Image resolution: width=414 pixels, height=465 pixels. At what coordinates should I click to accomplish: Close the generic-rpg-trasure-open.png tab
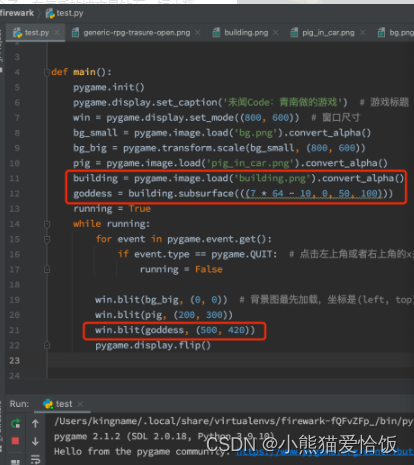(198, 32)
